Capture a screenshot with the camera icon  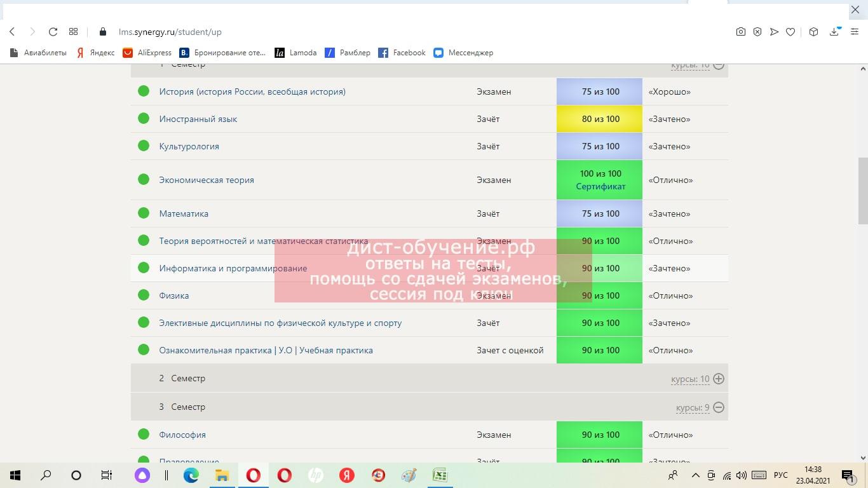tap(740, 32)
